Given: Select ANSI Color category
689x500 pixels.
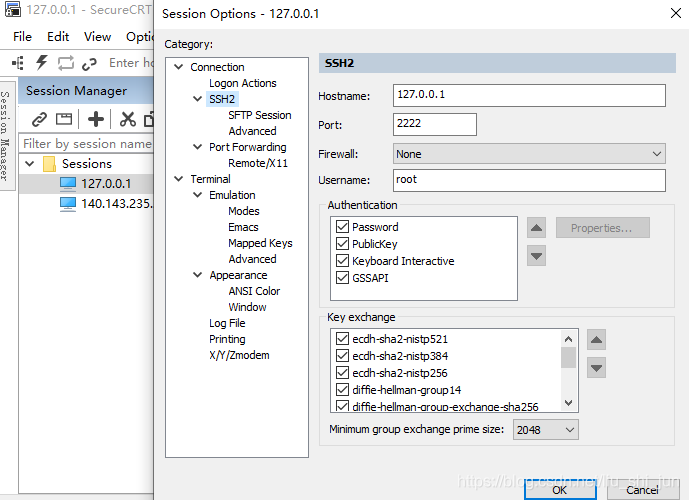Looking at the screenshot, I should pyautogui.click(x=254, y=291).
